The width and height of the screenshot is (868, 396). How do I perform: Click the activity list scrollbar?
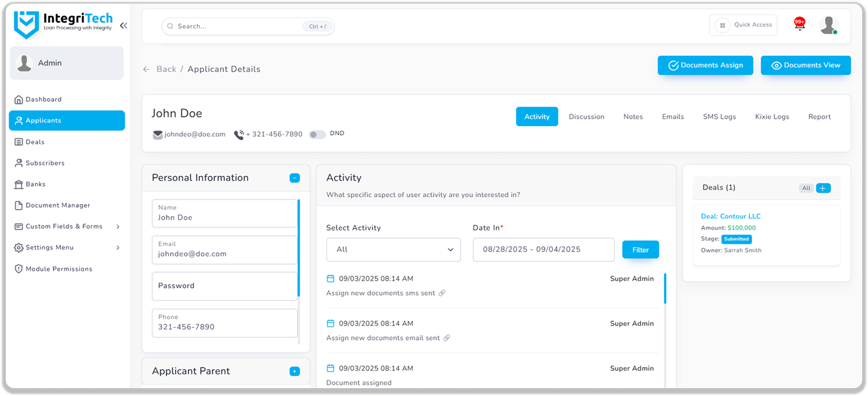tap(665, 289)
